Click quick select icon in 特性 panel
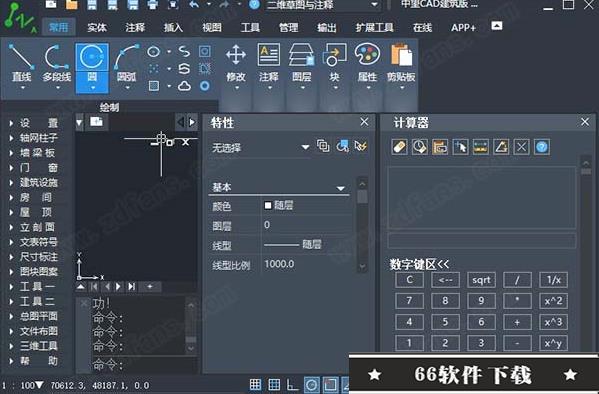Screen dimensions: 599x394 click(x=361, y=146)
